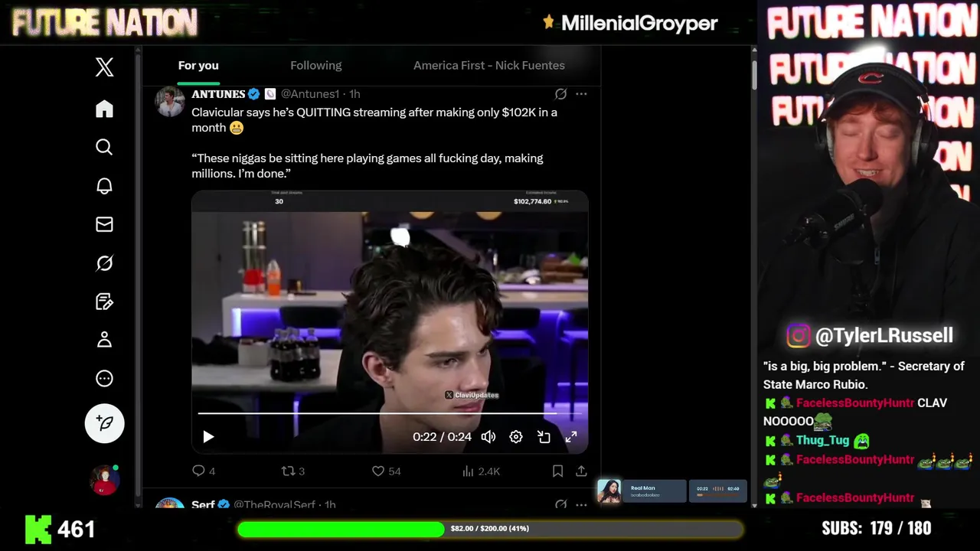Open Serf profile avatar
Image resolution: width=980 pixels, height=551 pixels.
170,504
